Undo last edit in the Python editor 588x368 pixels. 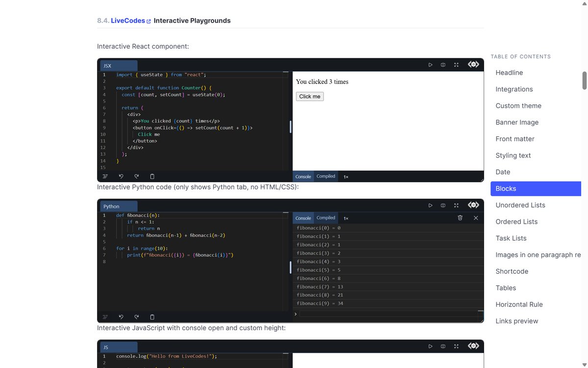(121, 317)
